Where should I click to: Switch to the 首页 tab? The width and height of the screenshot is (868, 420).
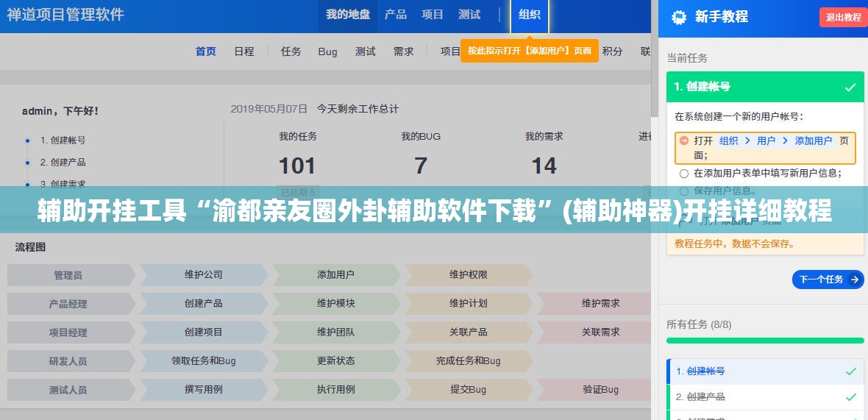click(x=206, y=51)
